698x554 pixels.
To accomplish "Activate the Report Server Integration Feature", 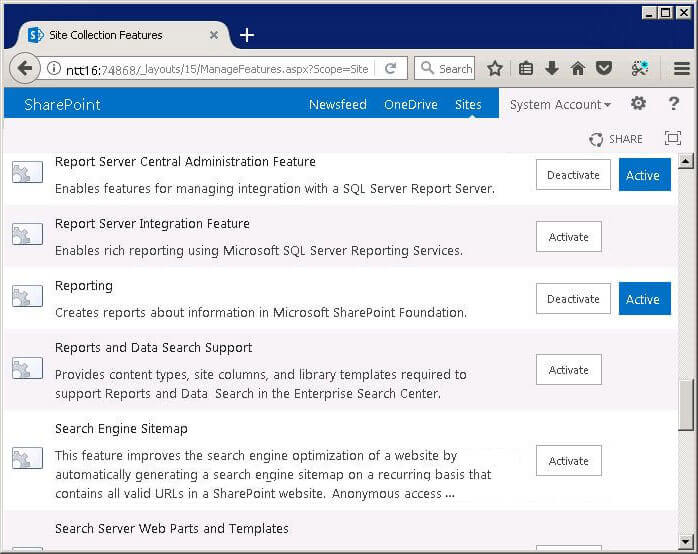I will (x=569, y=237).
